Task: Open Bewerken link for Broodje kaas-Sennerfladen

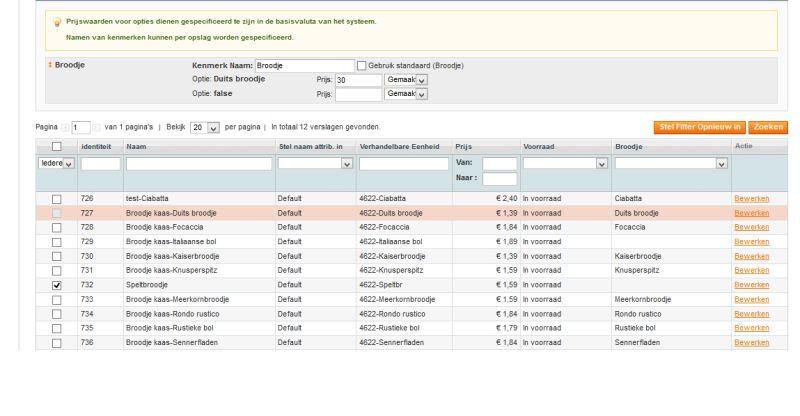Action: point(752,342)
